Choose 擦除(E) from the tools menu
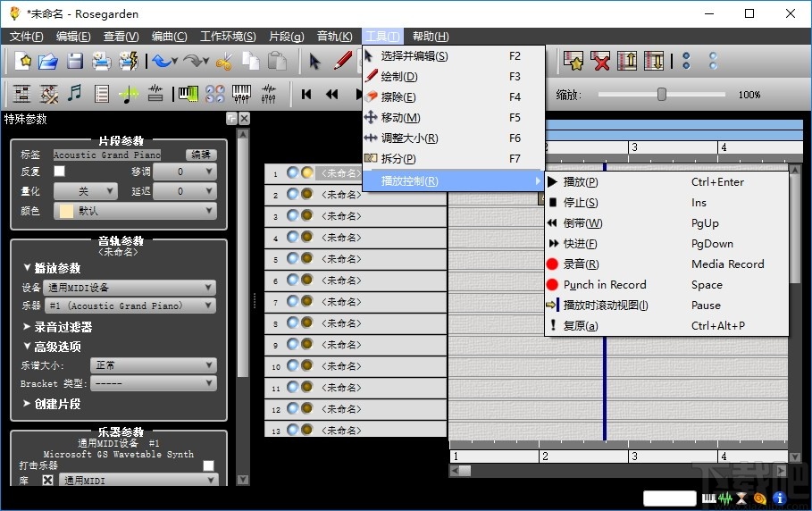The image size is (812, 511). 454,96
